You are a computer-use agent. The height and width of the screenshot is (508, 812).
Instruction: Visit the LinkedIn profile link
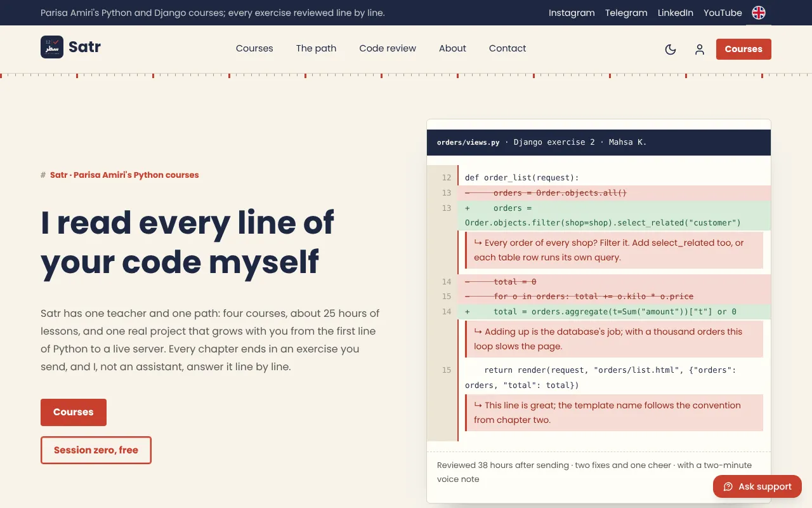point(676,13)
